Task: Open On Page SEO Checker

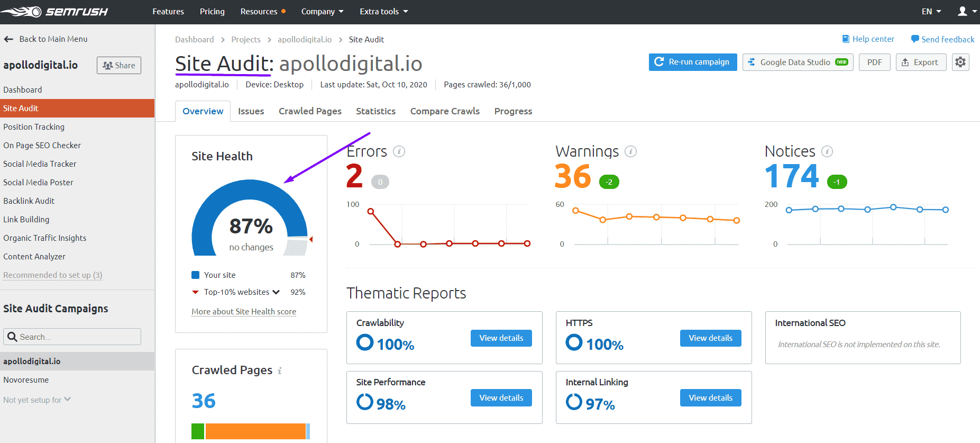Action: tap(42, 146)
